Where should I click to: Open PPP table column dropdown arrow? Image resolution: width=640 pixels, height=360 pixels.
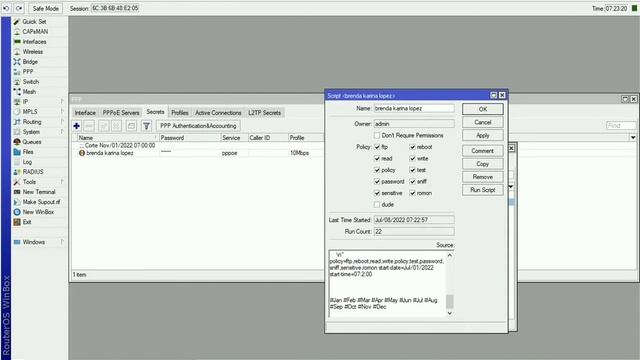633,138
